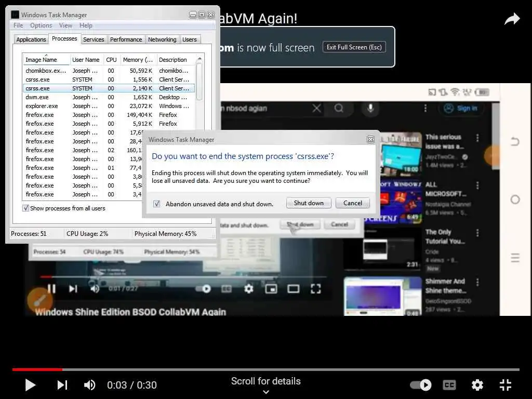Open 'Shimmer And Shine theme' video thumbnail
The width and height of the screenshot is (532, 399).
point(382,297)
